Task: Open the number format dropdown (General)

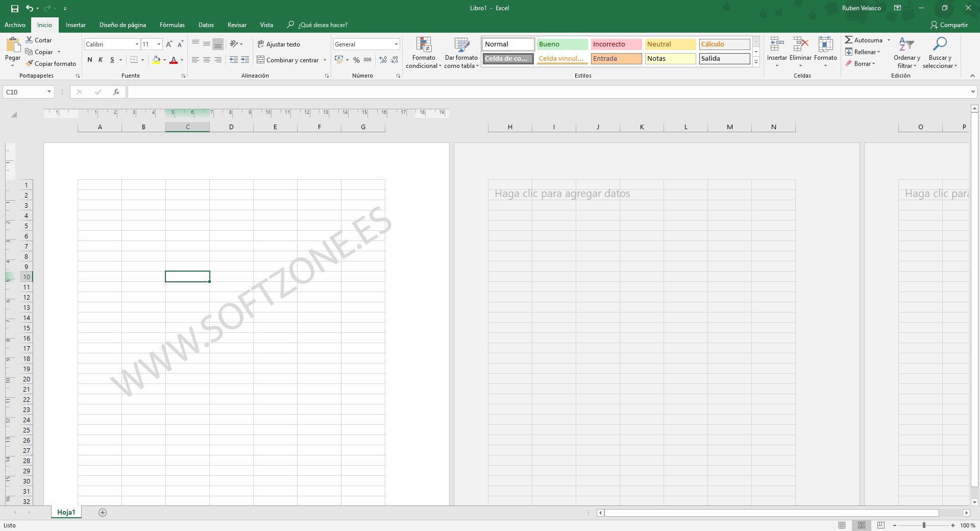Action: 396,44
